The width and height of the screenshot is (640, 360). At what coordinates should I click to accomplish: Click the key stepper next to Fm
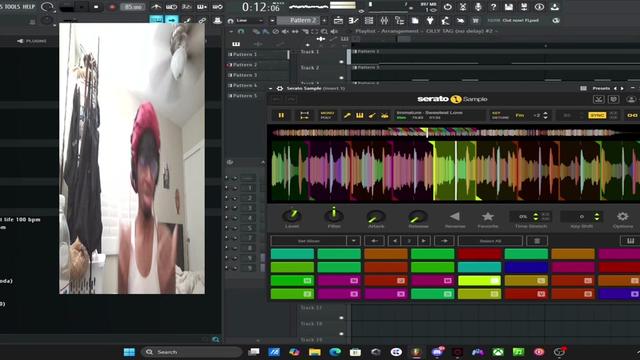click(x=545, y=116)
